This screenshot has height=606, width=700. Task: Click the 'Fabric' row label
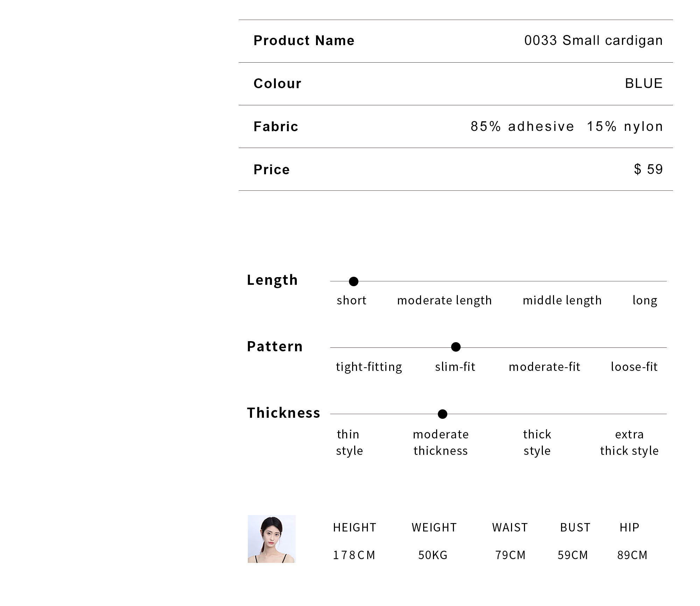coord(276,126)
